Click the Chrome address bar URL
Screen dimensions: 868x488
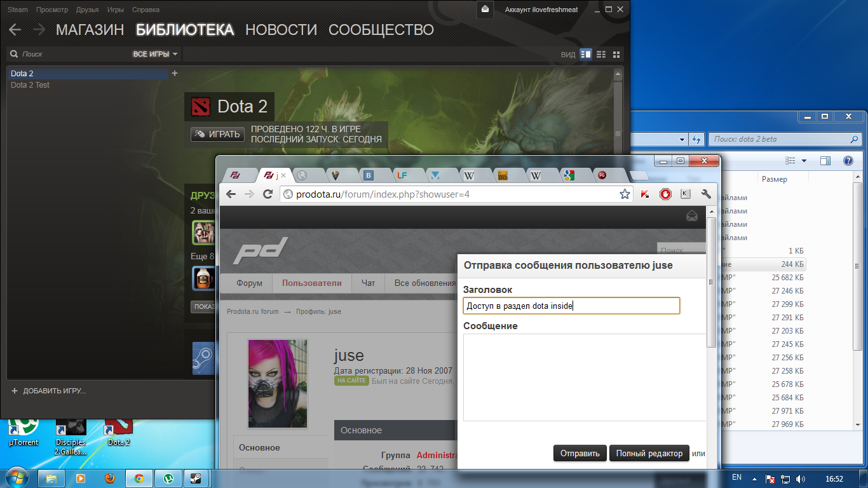[x=383, y=194]
